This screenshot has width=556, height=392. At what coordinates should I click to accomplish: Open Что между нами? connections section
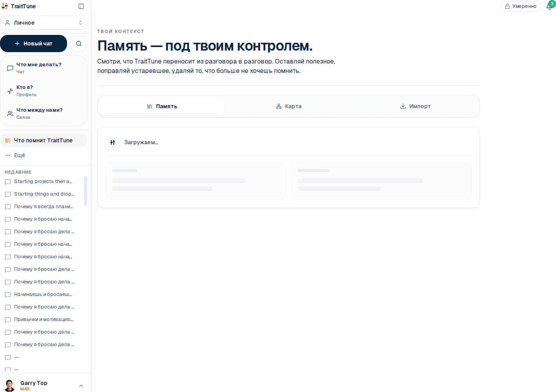44,114
